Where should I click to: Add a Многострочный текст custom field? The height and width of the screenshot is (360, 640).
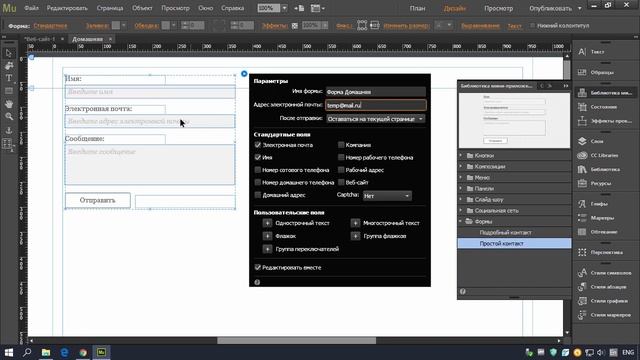(x=355, y=223)
